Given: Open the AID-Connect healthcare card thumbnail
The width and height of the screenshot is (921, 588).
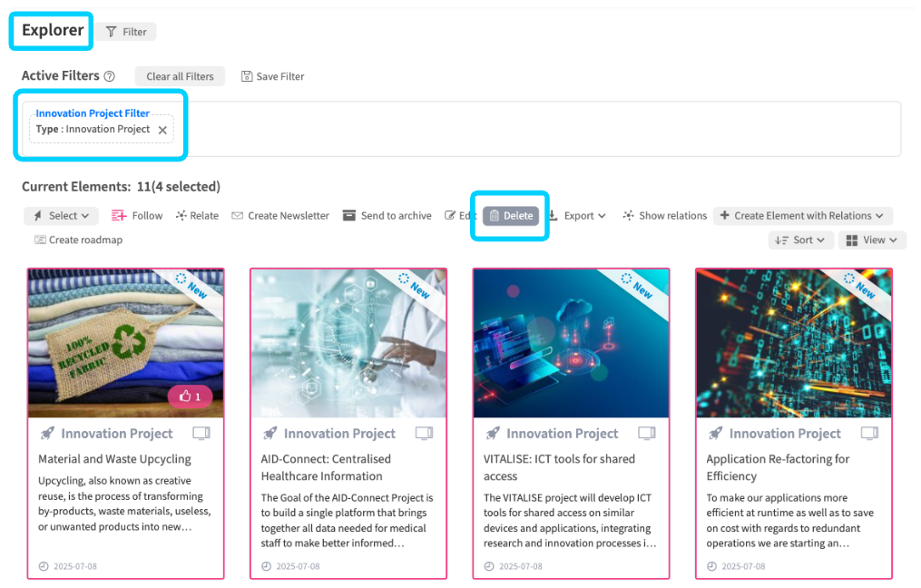Looking at the screenshot, I should (348, 343).
